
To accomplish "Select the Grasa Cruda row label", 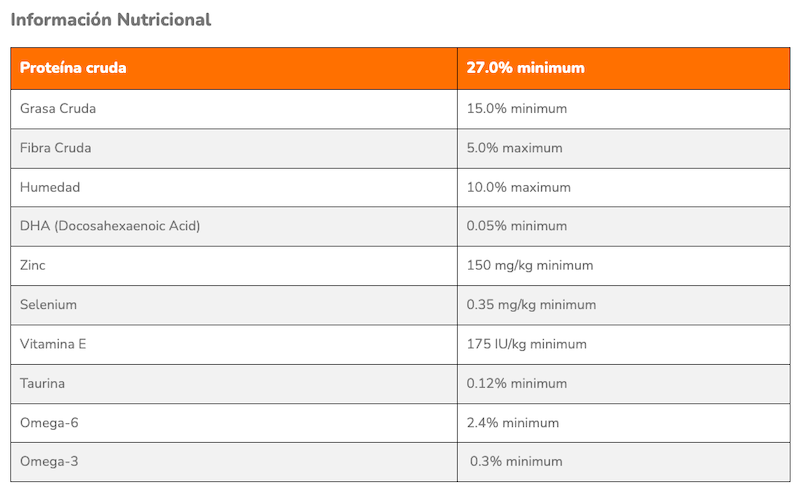I will pos(58,109).
